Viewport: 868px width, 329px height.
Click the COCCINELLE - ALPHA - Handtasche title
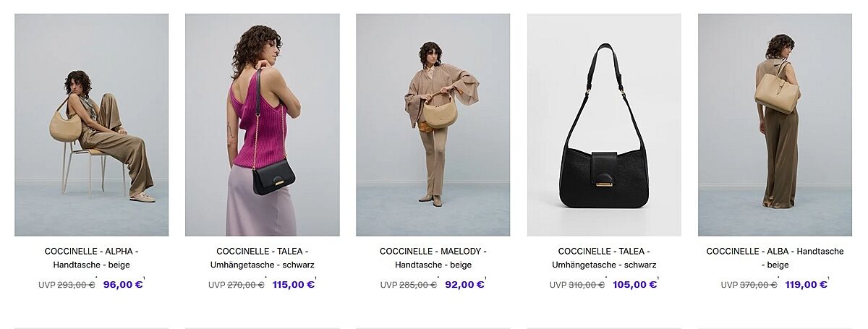coord(91,258)
